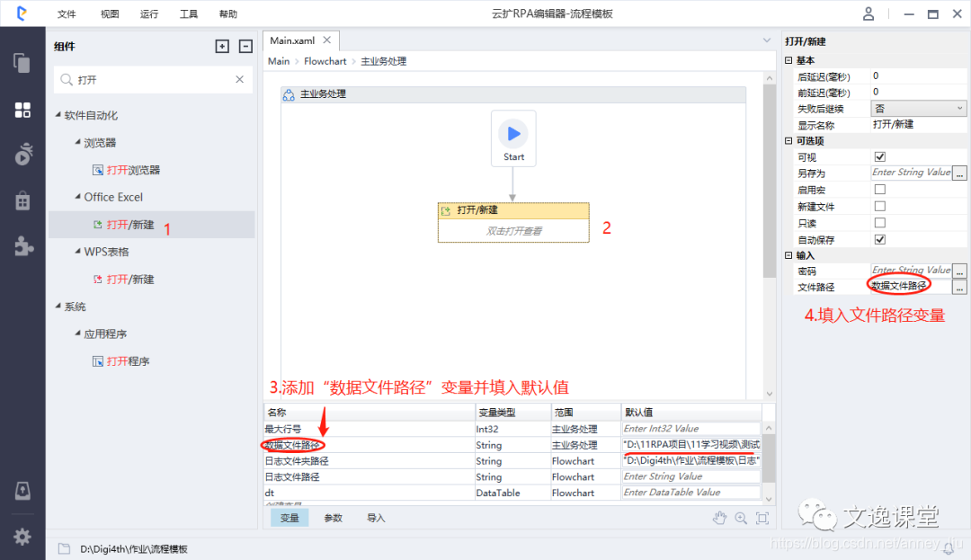This screenshot has height=560, width=971.
Task: Click the 最大行号 default value field
Action: point(691,428)
